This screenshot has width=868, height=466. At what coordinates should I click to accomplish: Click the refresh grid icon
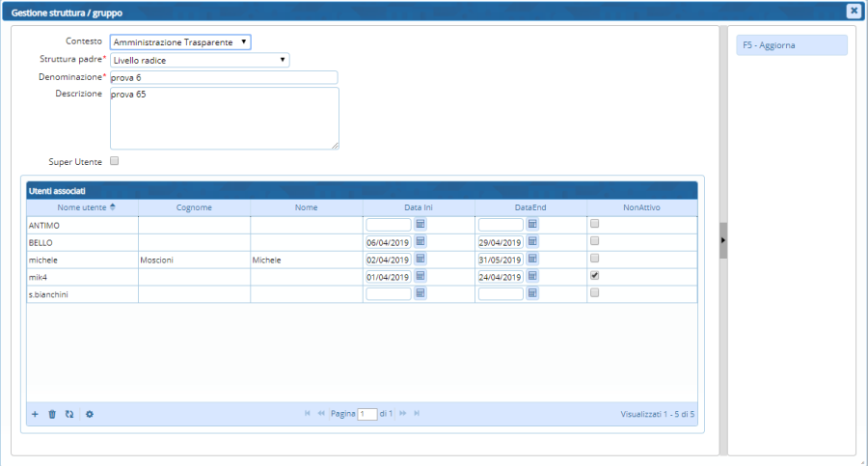pyautogui.click(x=69, y=414)
